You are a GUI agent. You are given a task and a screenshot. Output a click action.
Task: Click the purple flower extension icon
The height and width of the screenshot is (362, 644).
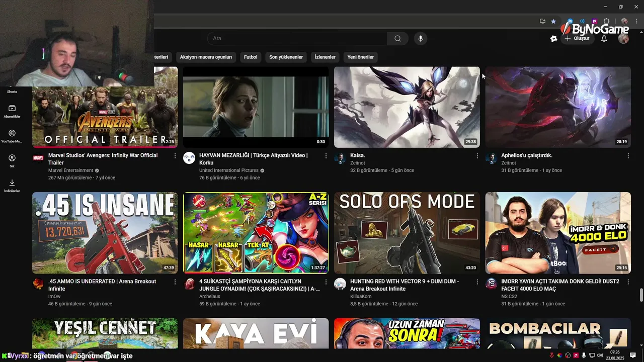(595, 21)
